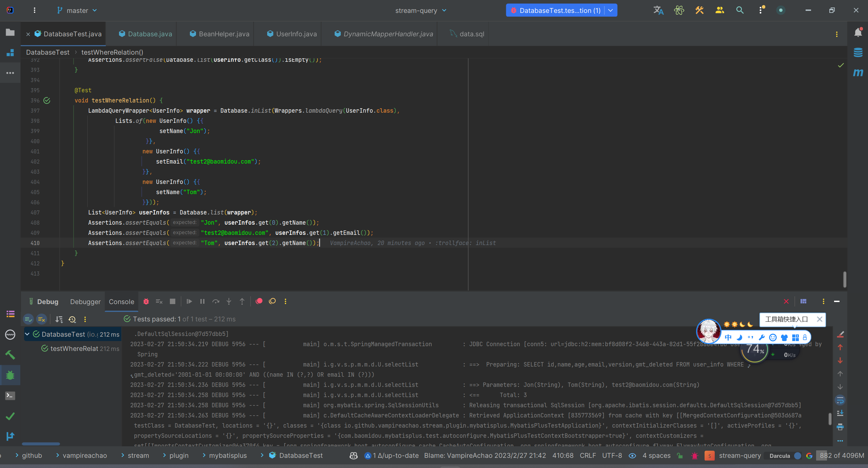Switch to the Debugger tab
Screen dimensions: 868x468
(x=85, y=302)
